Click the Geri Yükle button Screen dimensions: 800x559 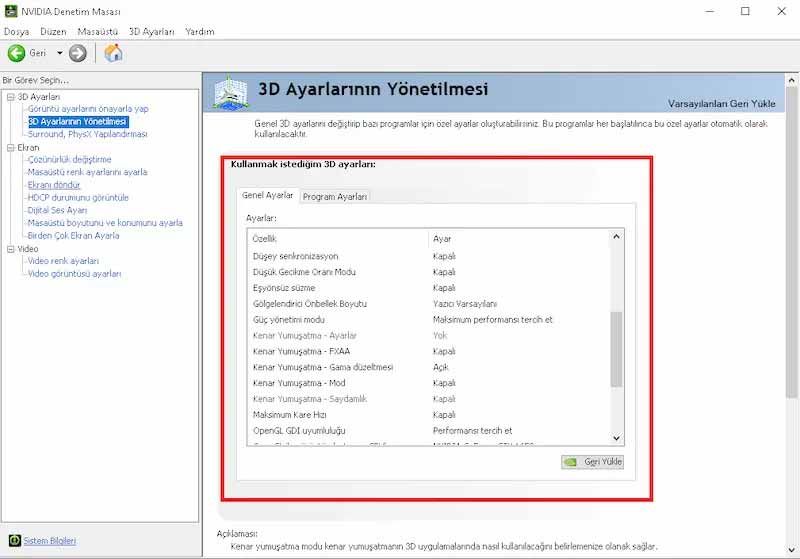pos(592,462)
